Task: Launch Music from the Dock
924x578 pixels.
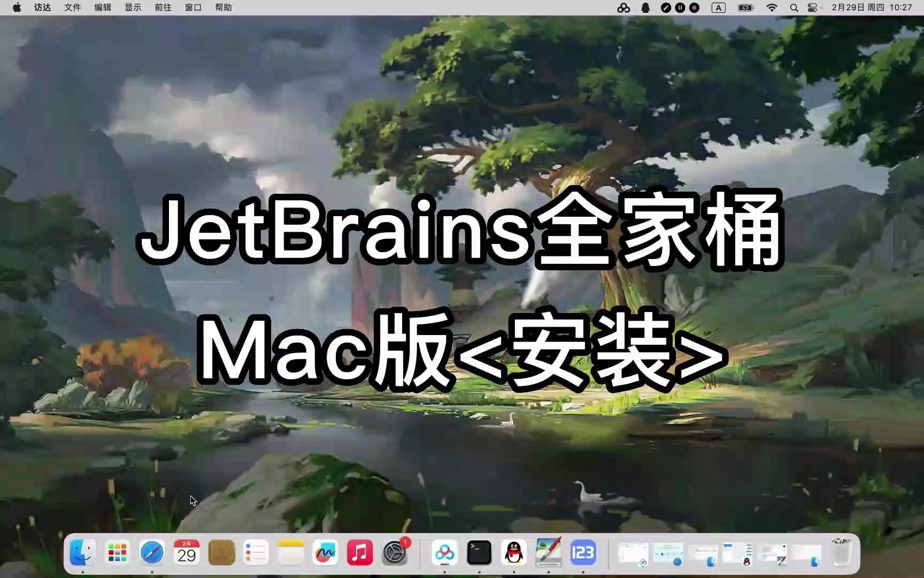Action: click(x=360, y=552)
